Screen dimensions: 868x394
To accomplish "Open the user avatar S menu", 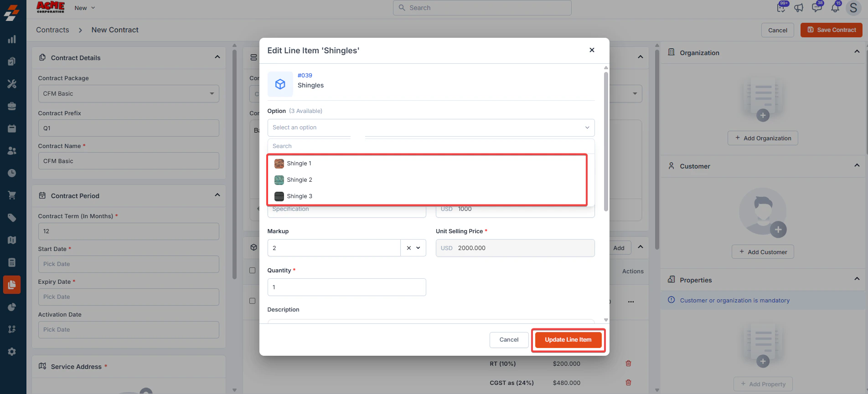I will [853, 8].
